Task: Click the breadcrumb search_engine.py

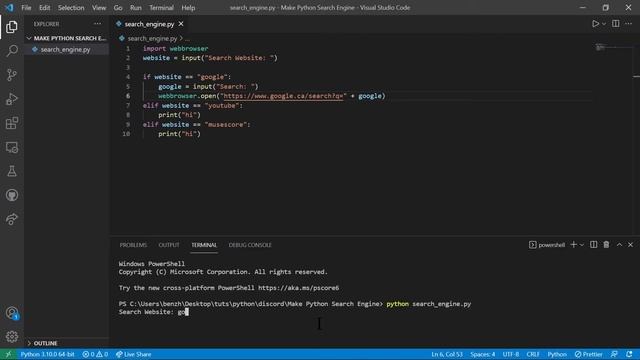Action: coord(152,38)
